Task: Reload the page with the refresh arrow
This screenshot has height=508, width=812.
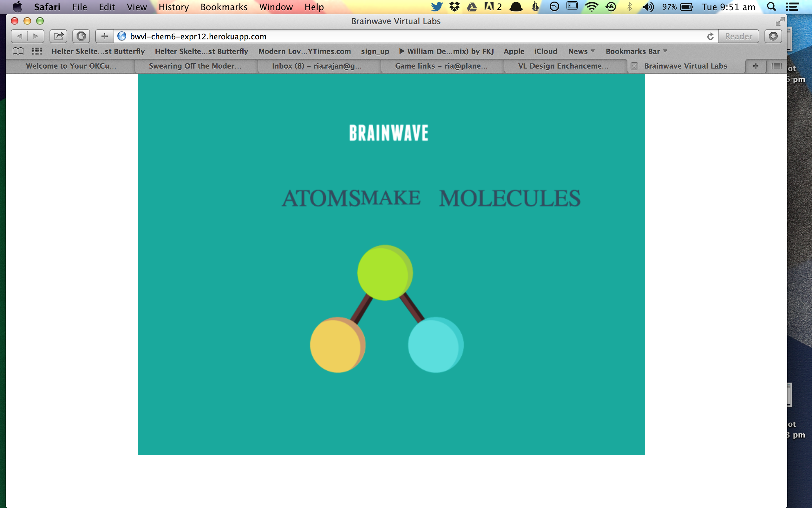Action: point(710,36)
